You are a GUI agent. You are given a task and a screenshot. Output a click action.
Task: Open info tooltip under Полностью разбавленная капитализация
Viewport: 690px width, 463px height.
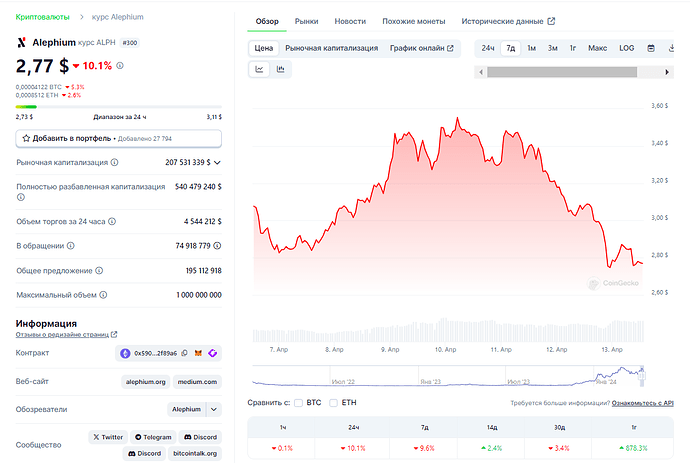coord(20,197)
